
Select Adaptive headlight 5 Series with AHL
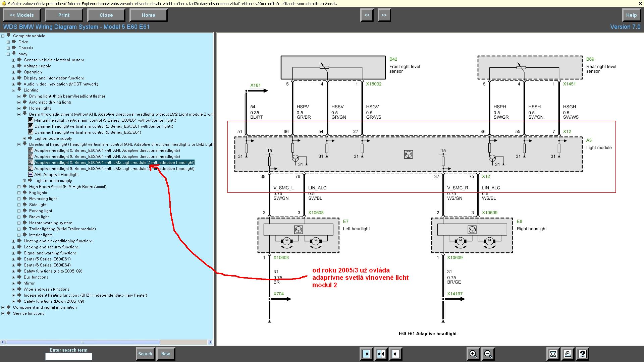[x=107, y=150]
